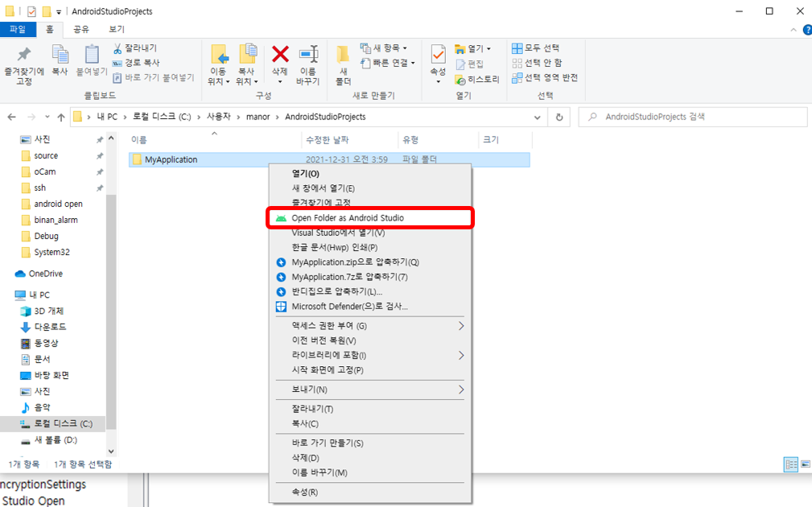Open 음악 in the navigation pane
The height and width of the screenshot is (507, 812).
tap(35, 407)
